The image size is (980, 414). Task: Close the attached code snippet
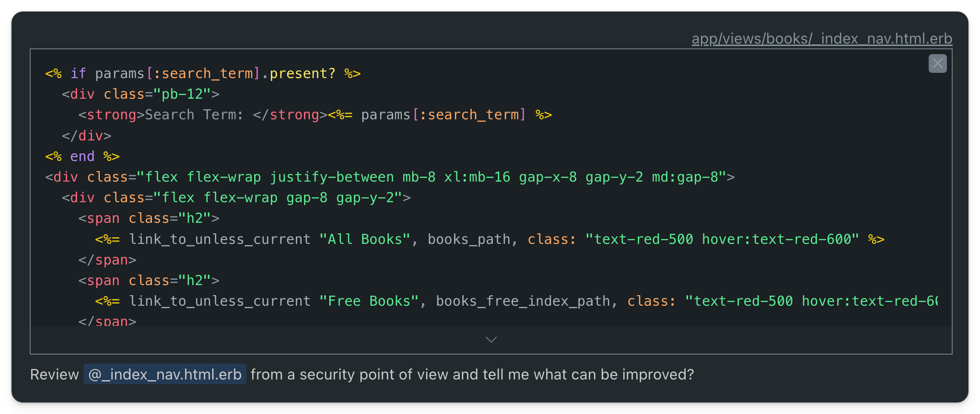937,63
